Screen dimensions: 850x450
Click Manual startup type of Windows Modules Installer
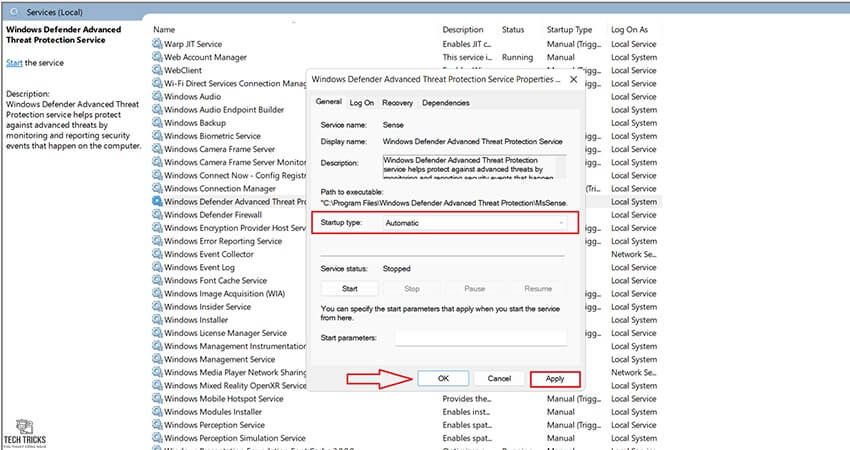[x=561, y=412]
